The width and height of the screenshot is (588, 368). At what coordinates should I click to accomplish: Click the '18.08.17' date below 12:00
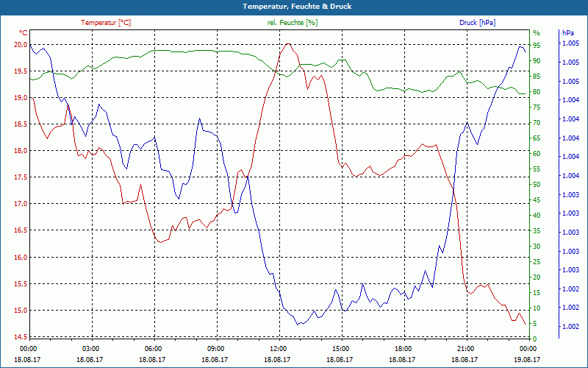[277, 359]
